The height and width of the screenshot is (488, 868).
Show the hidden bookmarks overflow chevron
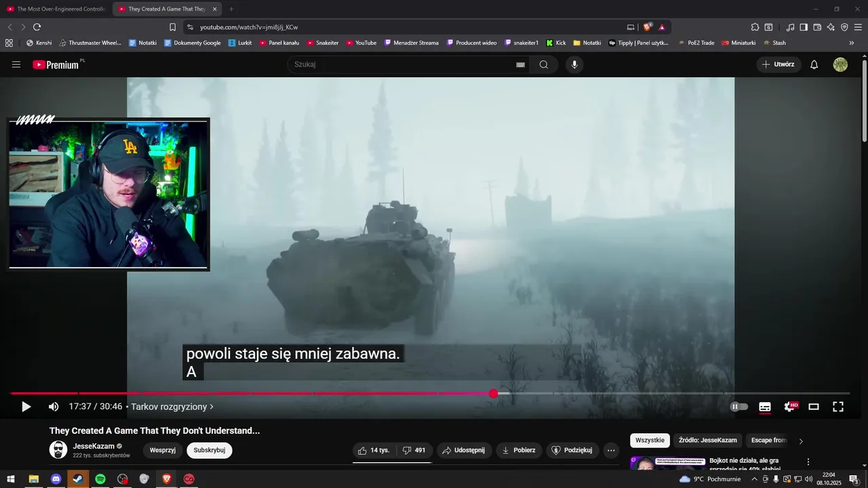[x=852, y=43]
